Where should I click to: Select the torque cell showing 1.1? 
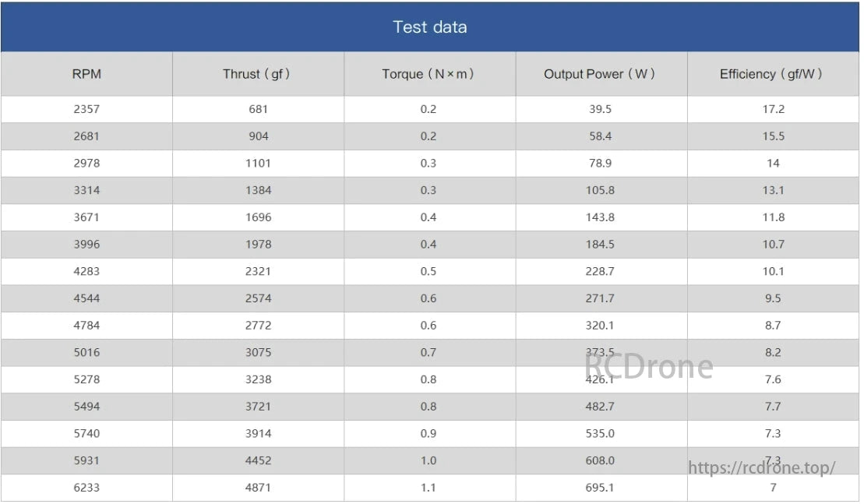coord(428,488)
